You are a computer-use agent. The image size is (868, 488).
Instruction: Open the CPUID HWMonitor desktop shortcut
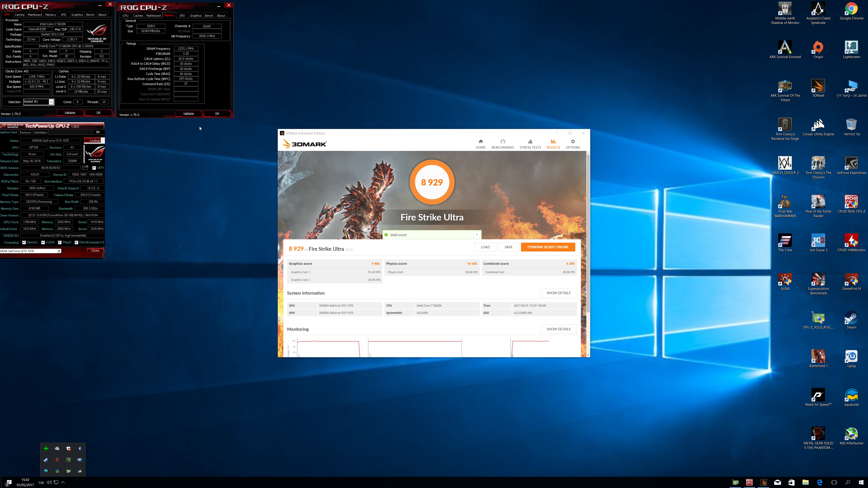click(x=851, y=243)
